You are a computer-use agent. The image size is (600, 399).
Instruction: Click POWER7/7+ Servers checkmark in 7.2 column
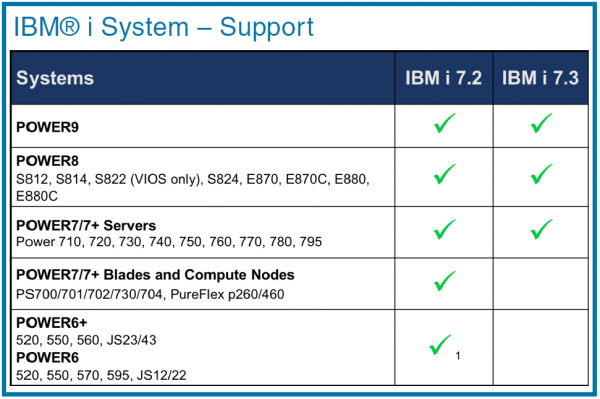445,229
